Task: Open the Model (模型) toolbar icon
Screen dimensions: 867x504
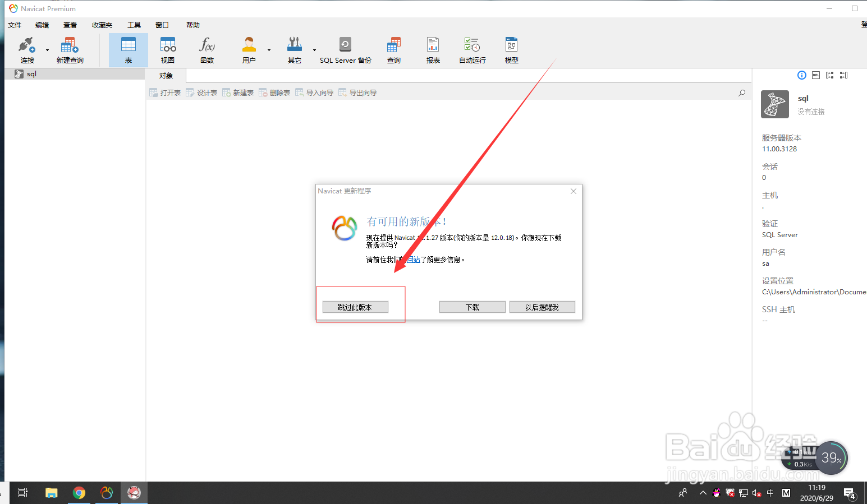Action: point(512,50)
